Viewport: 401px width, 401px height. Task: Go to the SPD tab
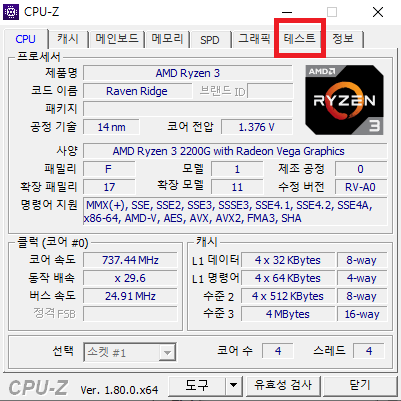point(210,40)
